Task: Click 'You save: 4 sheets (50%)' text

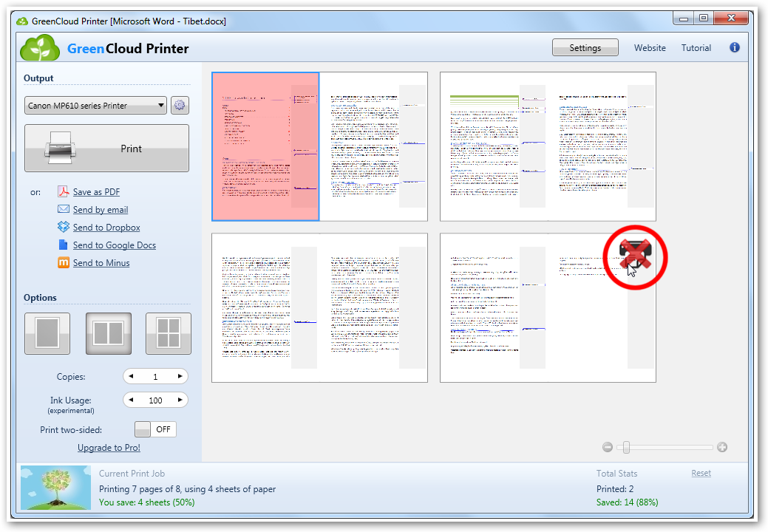Action: pyautogui.click(x=146, y=502)
